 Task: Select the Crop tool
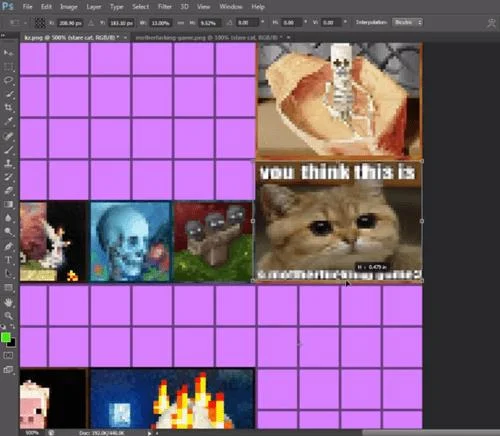pyautogui.click(x=8, y=107)
